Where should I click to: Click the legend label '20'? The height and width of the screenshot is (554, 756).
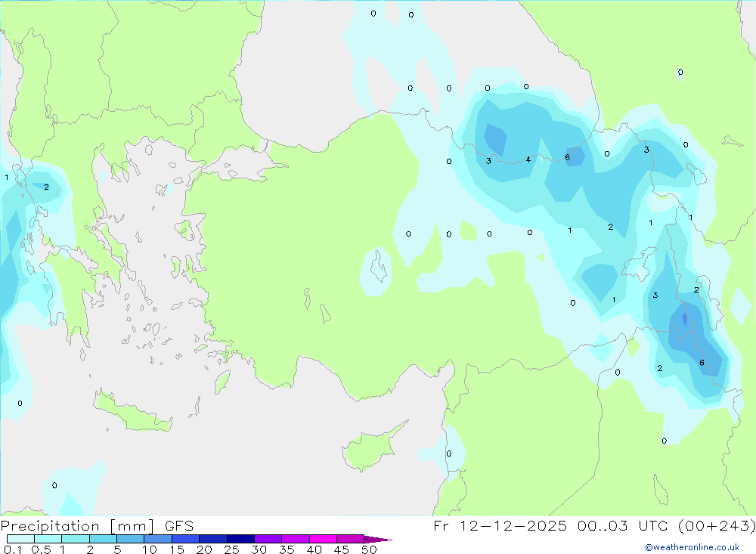tap(204, 549)
